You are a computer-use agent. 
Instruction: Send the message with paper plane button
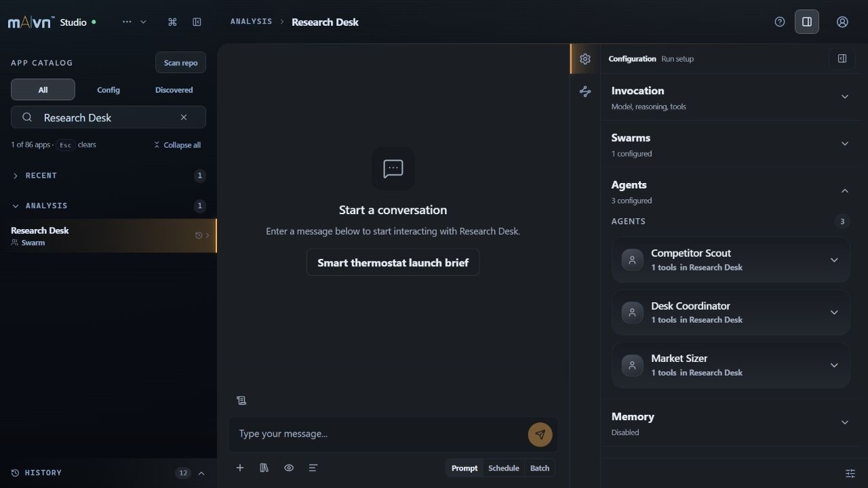(540, 434)
